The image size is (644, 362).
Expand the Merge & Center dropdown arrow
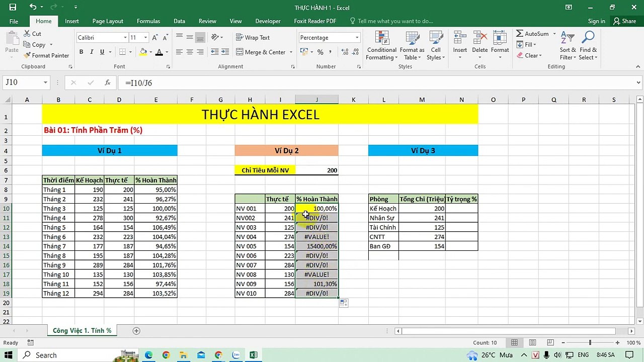pos(291,52)
